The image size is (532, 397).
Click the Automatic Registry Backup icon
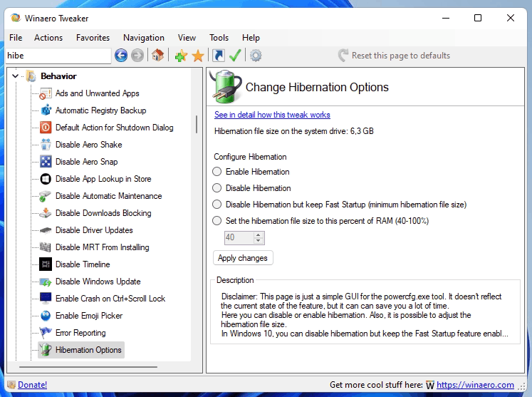pyautogui.click(x=46, y=110)
